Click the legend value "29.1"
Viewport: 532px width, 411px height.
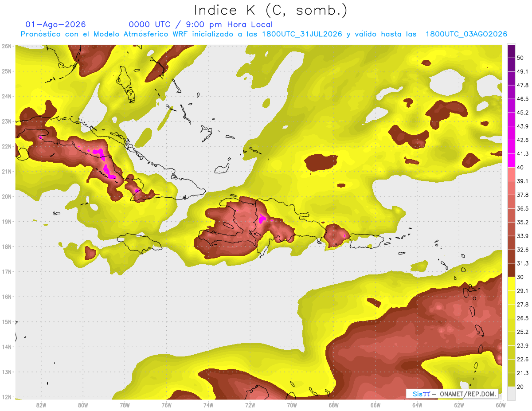pos(522,290)
